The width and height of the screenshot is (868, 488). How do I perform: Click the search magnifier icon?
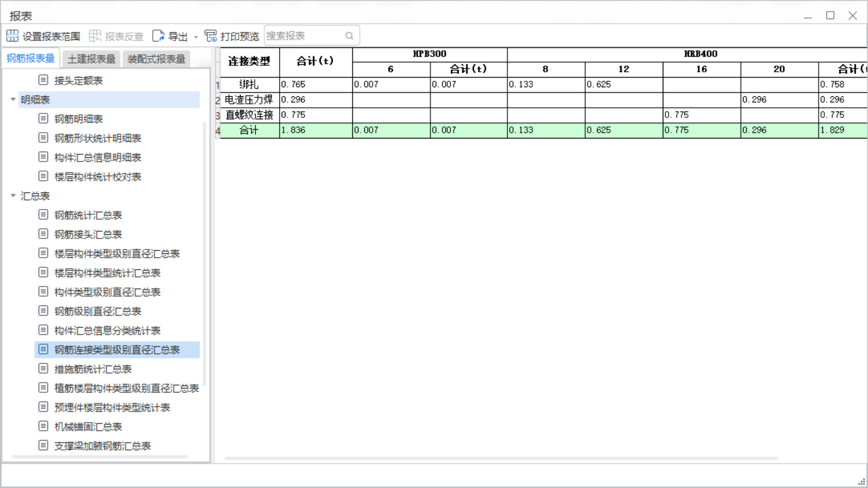(349, 36)
